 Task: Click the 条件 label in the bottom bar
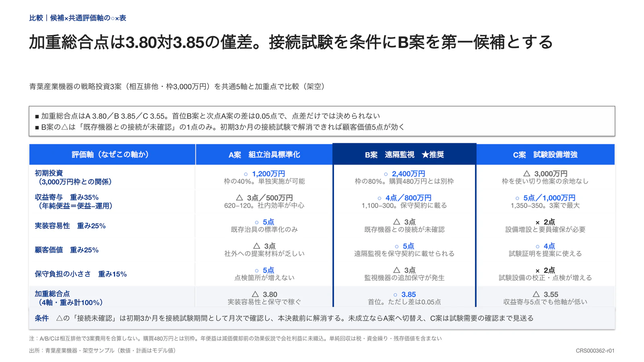tap(42, 318)
